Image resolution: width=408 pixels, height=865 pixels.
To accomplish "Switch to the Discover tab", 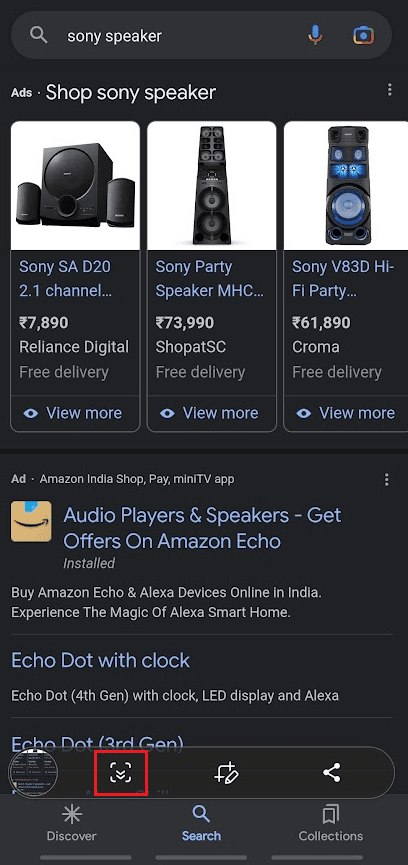I will click(71, 823).
